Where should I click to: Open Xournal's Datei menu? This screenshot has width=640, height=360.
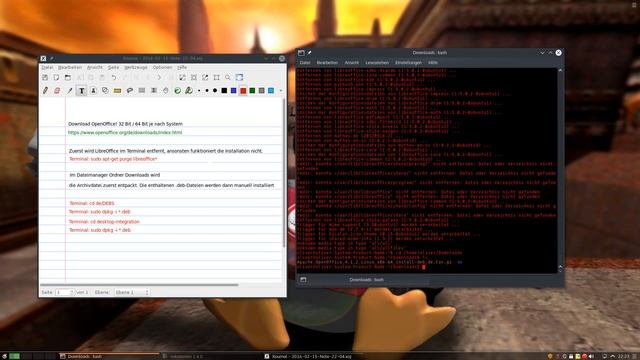(x=47, y=67)
